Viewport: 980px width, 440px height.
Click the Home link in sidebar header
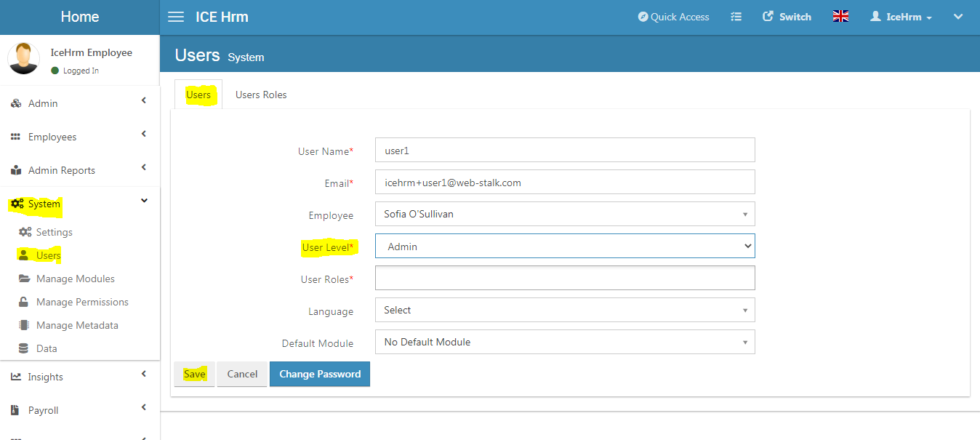point(80,17)
